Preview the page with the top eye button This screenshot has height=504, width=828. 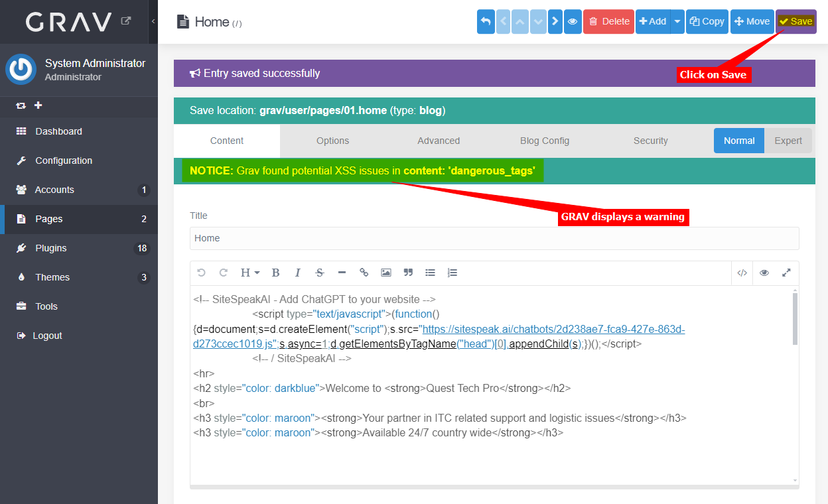573,21
